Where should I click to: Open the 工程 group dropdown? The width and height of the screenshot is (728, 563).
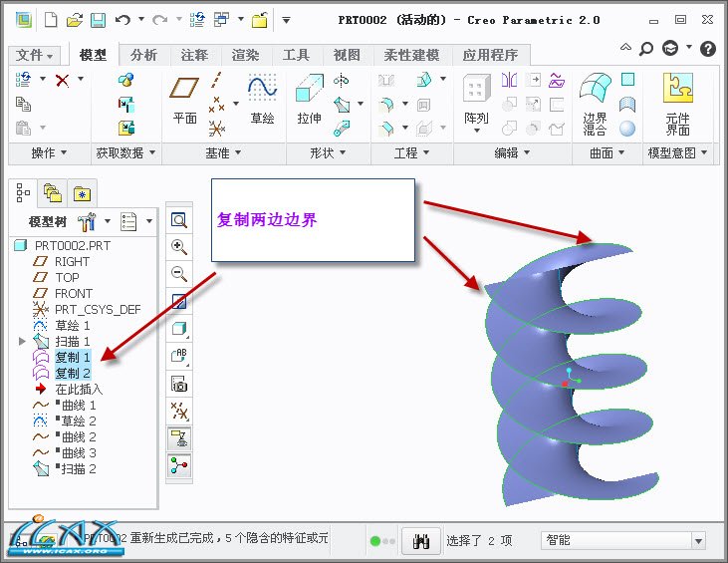tap(412, 152)
